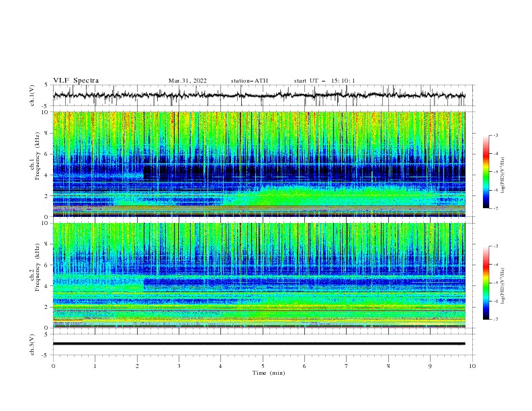The height and width of the screenshot is (411, 532).
Task: Click the ch.1 voltage waveform trace
Action: coord(259,95)
